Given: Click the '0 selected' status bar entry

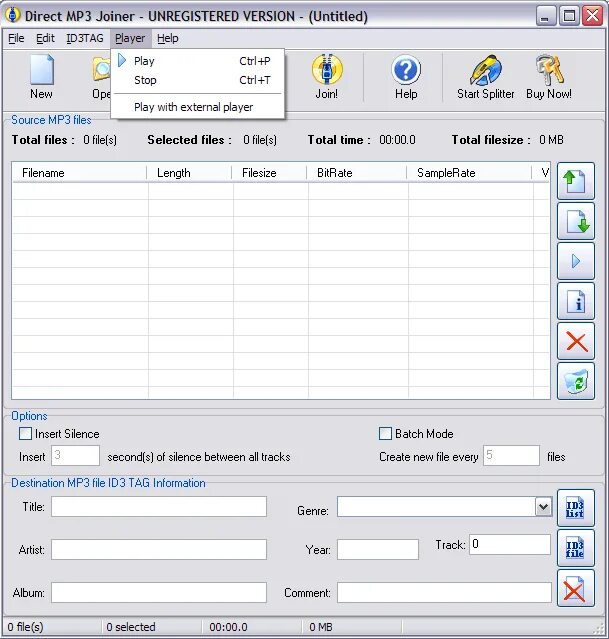Looking at the screenshot, I should 131,627.
